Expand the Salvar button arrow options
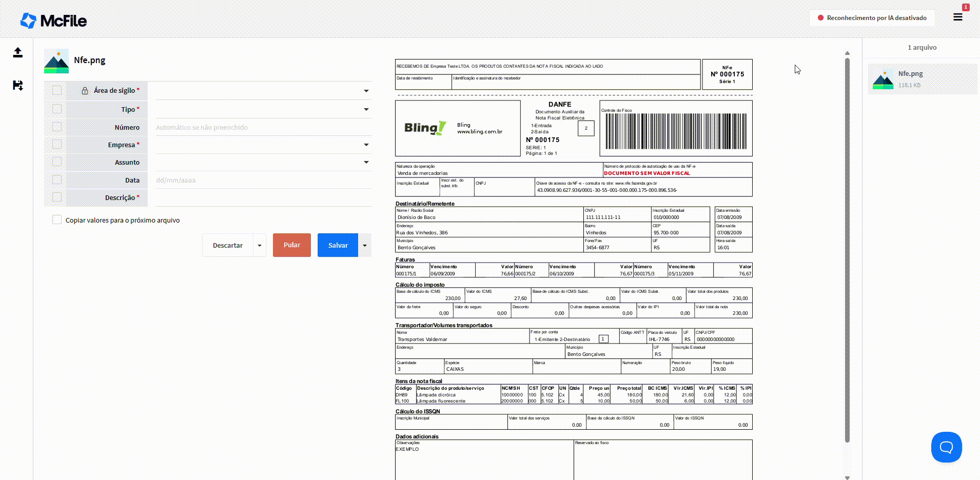Viewport: 980px width, 480px height. click(x=365, y=245)
